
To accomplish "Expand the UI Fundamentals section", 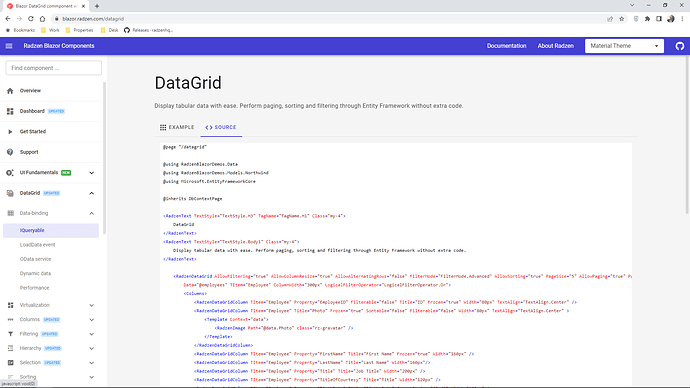I will tap(92, 173).
